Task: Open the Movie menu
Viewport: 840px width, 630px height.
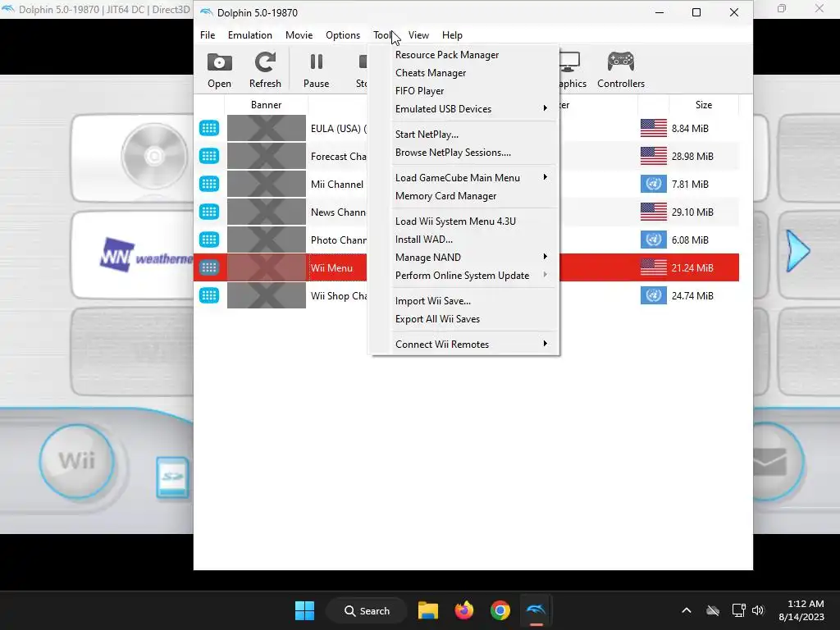Action: tap(299, 34)
